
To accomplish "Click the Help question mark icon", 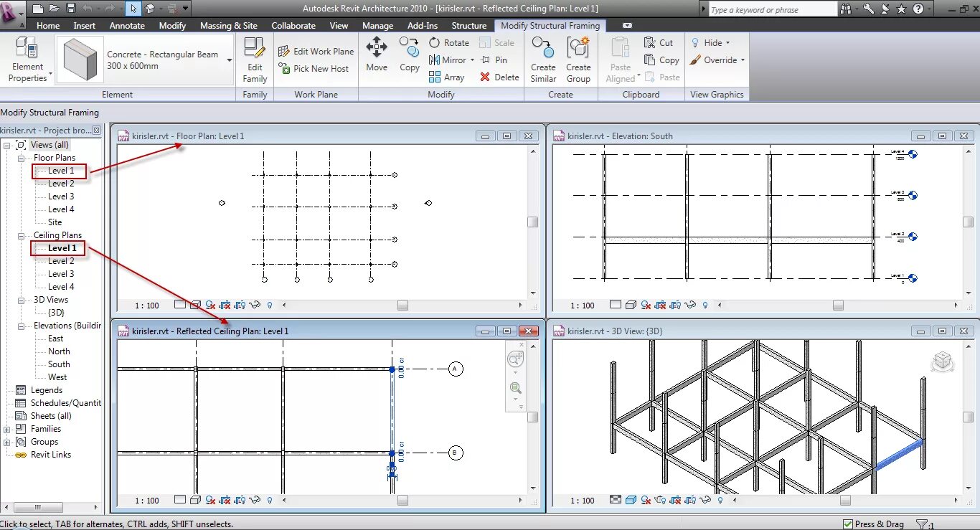I will coord(917,9).
